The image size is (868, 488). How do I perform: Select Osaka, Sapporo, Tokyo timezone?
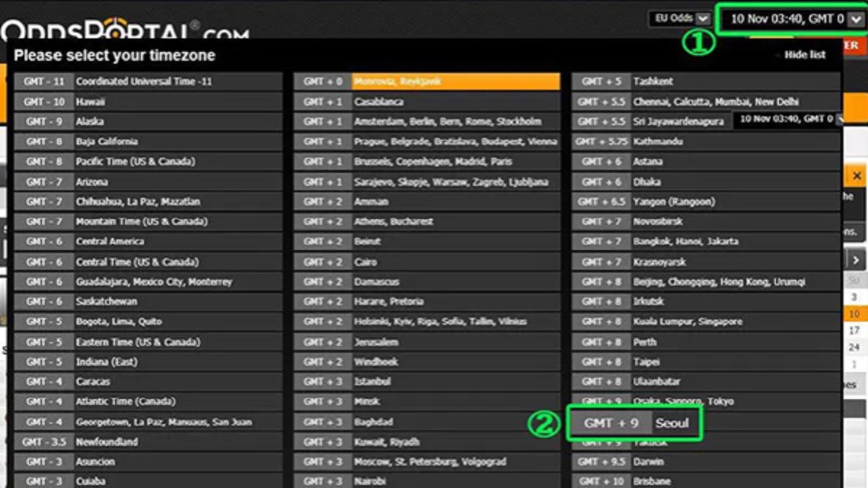coord(706,401)
